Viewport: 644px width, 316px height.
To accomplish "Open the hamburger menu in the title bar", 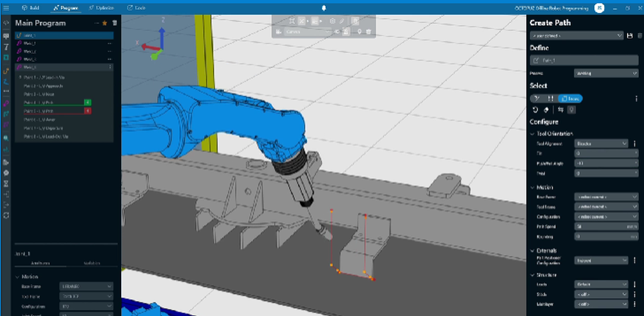I will tap(6, 8).
